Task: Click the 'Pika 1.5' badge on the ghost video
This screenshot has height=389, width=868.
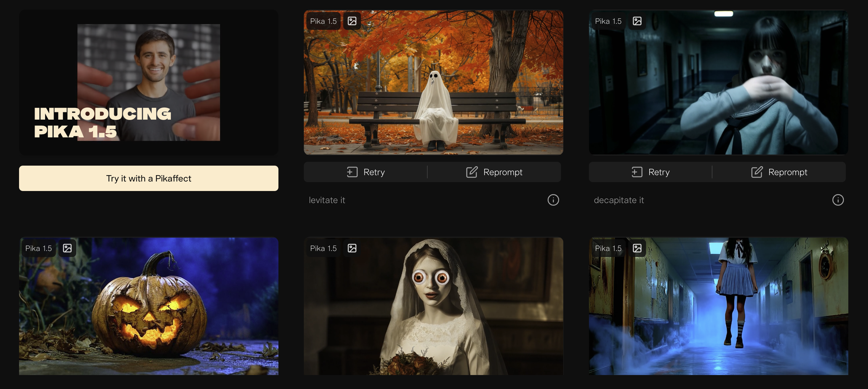Action: 323,21
